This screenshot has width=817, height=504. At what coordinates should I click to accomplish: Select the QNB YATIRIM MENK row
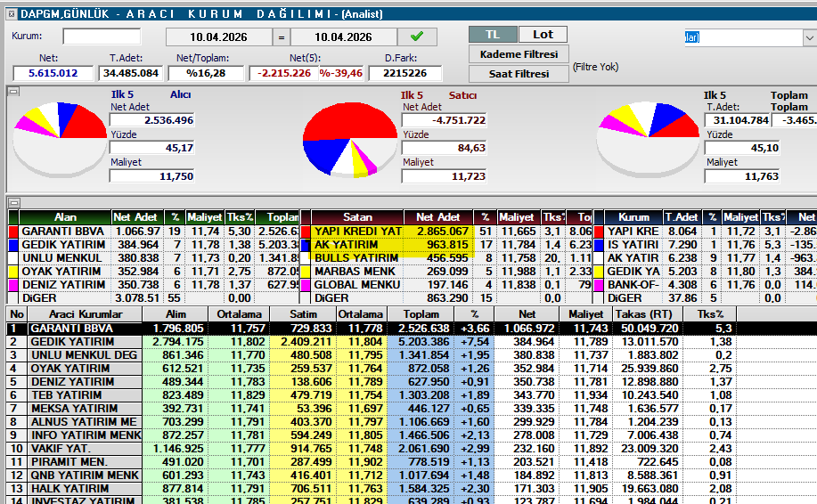point(412,476)
